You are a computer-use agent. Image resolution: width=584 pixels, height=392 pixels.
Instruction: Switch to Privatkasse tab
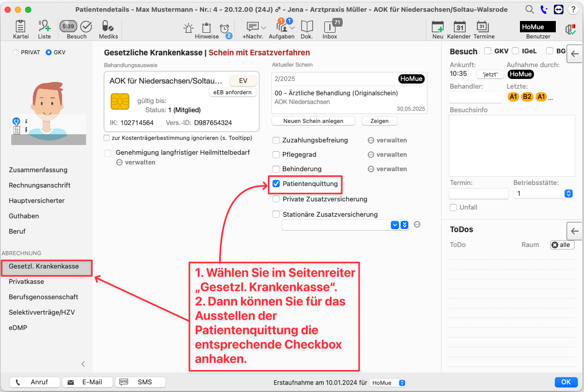pyautogui.click(x=27, y=282)
